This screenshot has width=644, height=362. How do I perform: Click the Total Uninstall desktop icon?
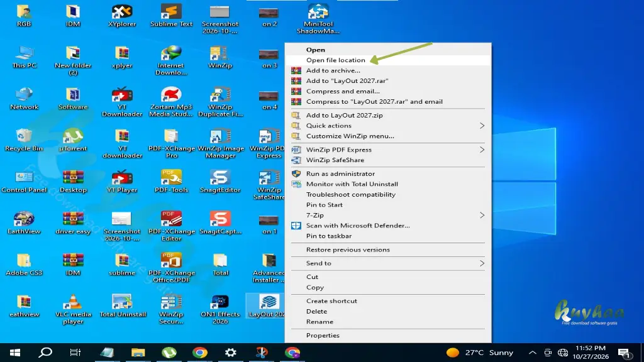tap(123, 306)
